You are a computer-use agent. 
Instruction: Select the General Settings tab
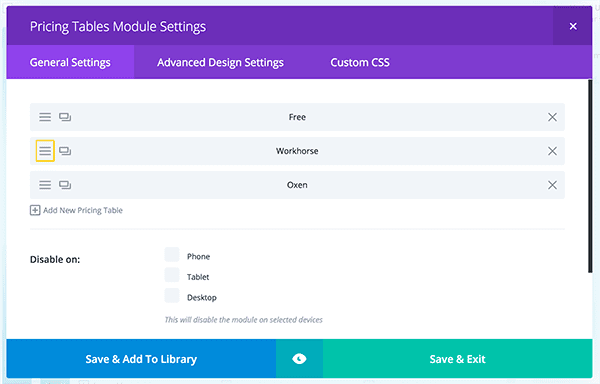coord(70,62)
